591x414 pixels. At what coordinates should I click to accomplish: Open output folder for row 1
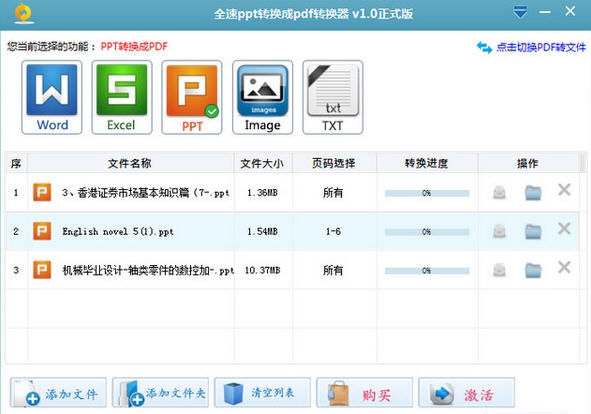point(533,193)
